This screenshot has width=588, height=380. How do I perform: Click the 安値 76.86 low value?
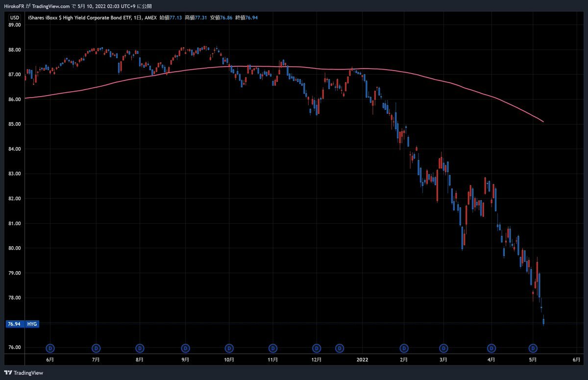pos(220,18)
